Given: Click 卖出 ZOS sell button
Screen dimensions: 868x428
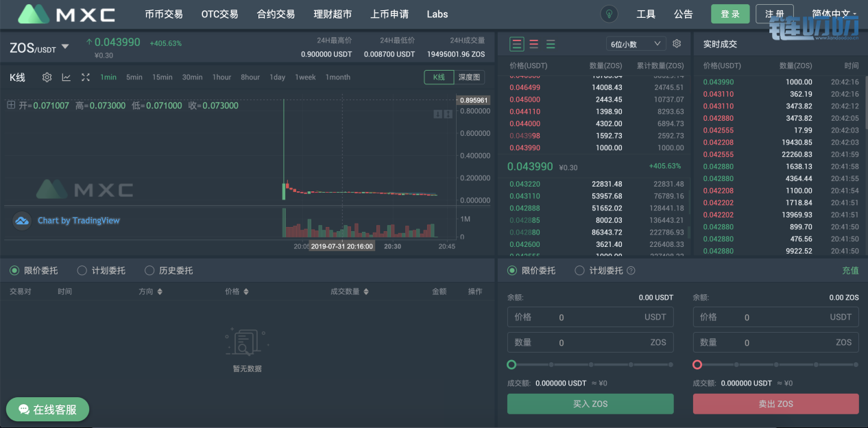Looking at the screenshot, I should 775,404.
